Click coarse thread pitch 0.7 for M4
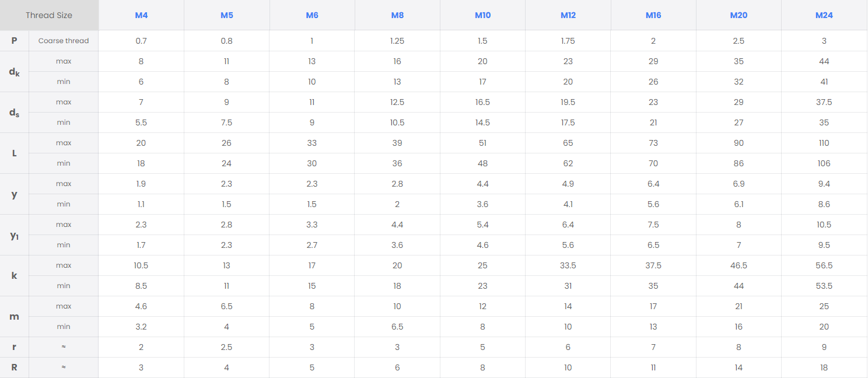The width and height of the screenshot is (868, 378). pos(141,41)
